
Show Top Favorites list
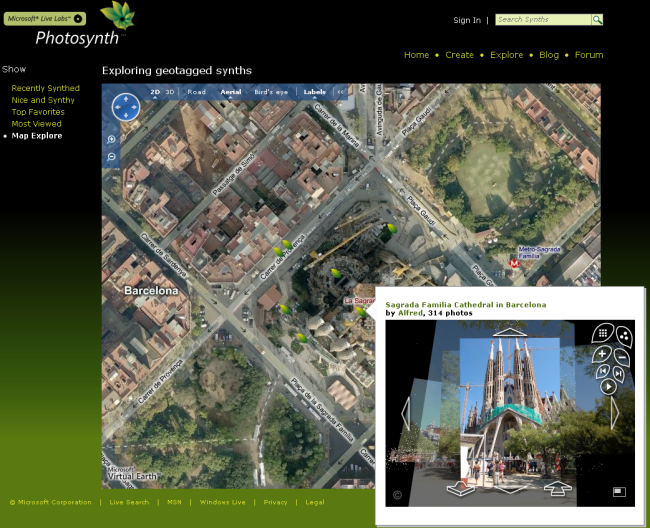click(x=38, y=112)
